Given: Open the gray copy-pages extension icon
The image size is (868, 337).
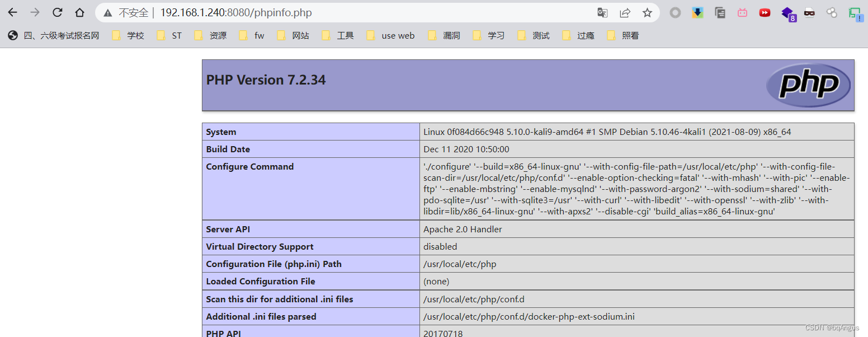Looking at the screenshot, I should click(x=720, y=12).
